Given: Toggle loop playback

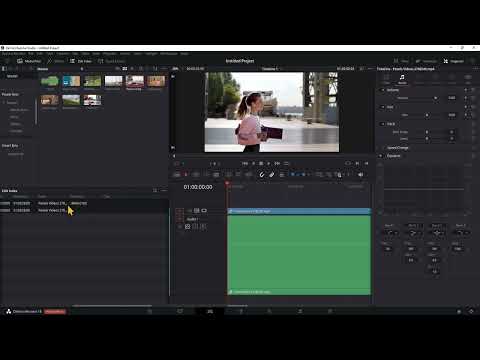Looking at the screenshot, I should [286, 163].
